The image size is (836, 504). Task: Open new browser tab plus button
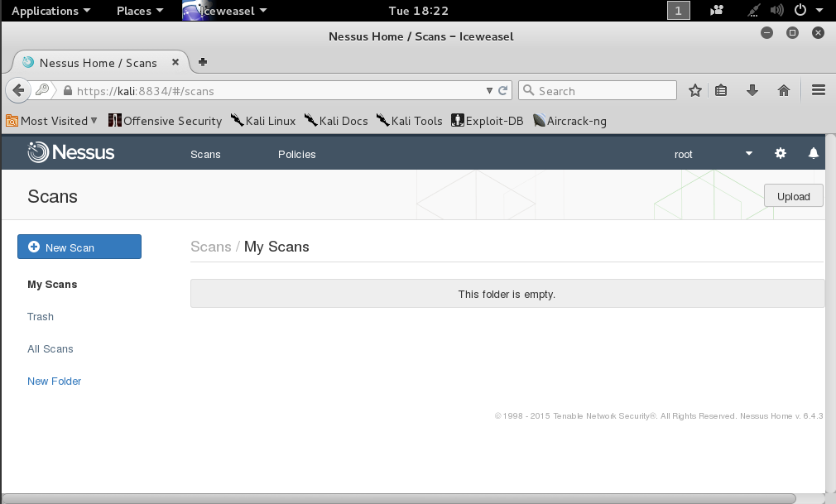click(203, 62)
